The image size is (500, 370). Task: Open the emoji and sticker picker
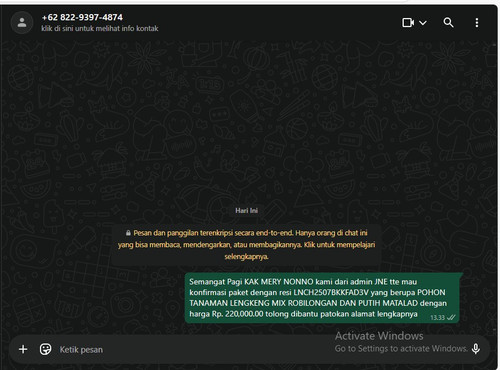(45, 349)
